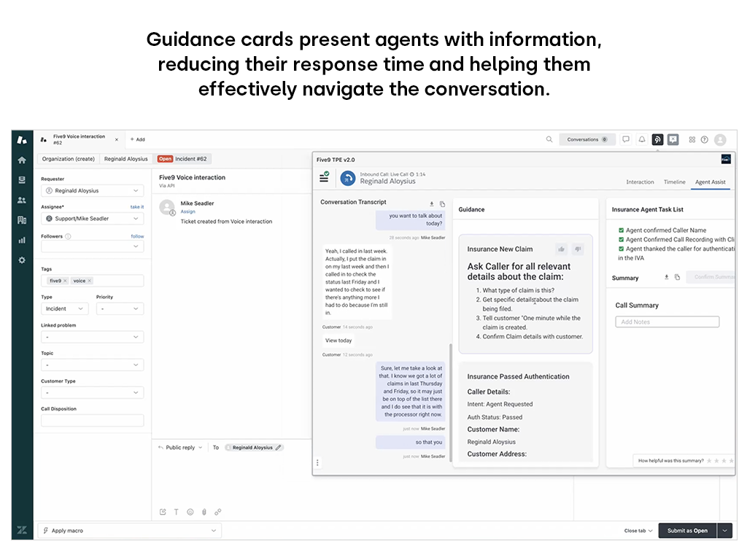
Task: Toggle 'Agent confirmed Caller Name' checkbox
Action: tap(621, 230)
